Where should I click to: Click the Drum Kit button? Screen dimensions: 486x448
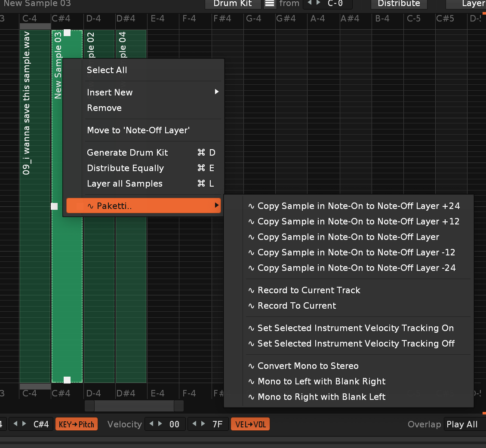coord(232,3)
